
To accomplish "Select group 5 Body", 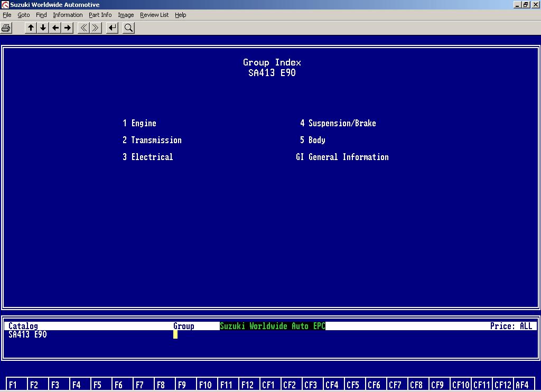I will point(313,140).
